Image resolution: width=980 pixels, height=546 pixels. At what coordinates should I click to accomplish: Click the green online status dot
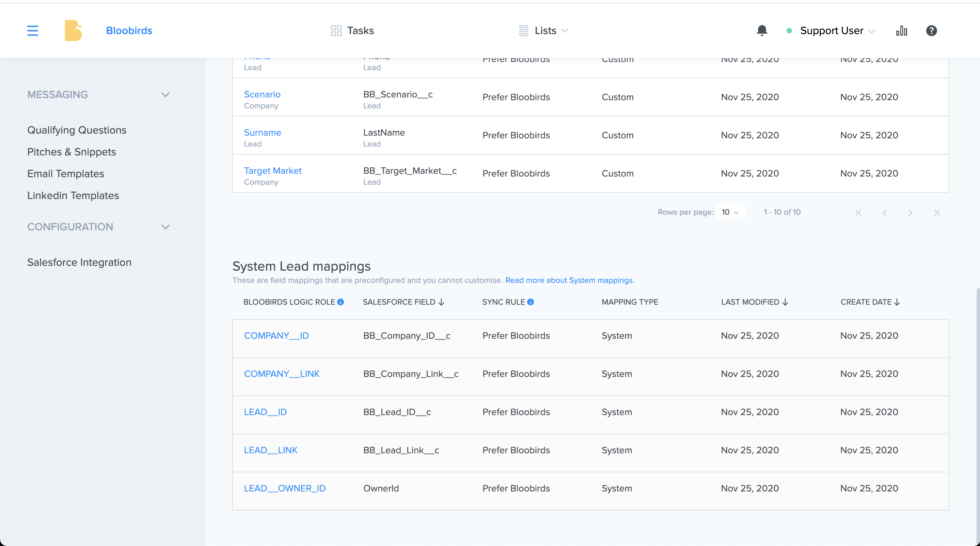[789, 31]
